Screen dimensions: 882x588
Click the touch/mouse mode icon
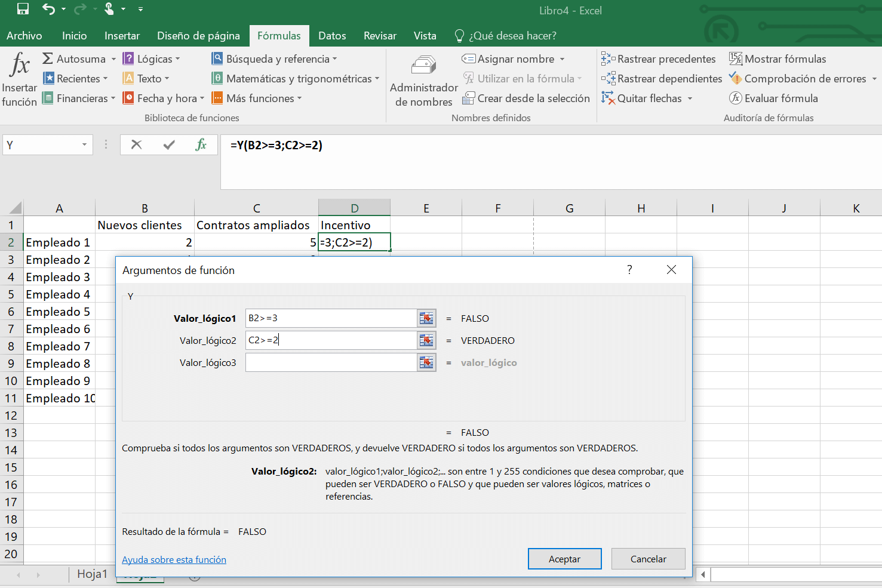[109, 9]
